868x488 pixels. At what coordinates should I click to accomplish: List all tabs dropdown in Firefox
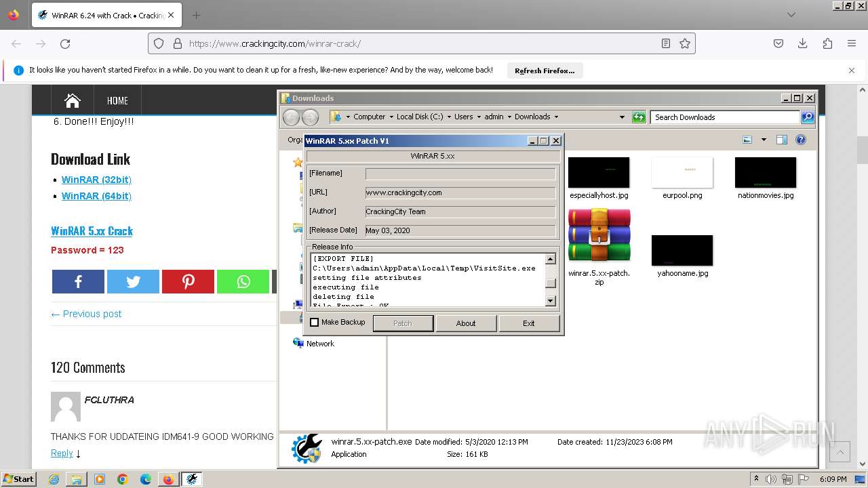[791, 15]
